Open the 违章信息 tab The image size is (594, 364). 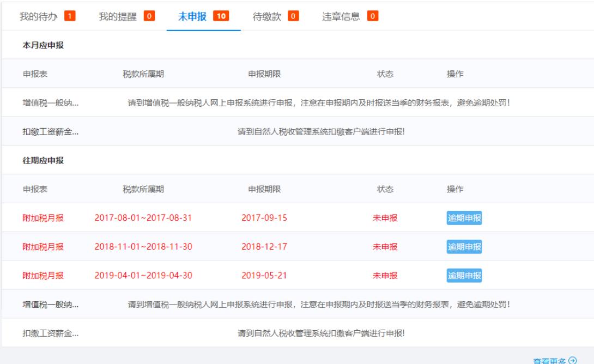341,16
